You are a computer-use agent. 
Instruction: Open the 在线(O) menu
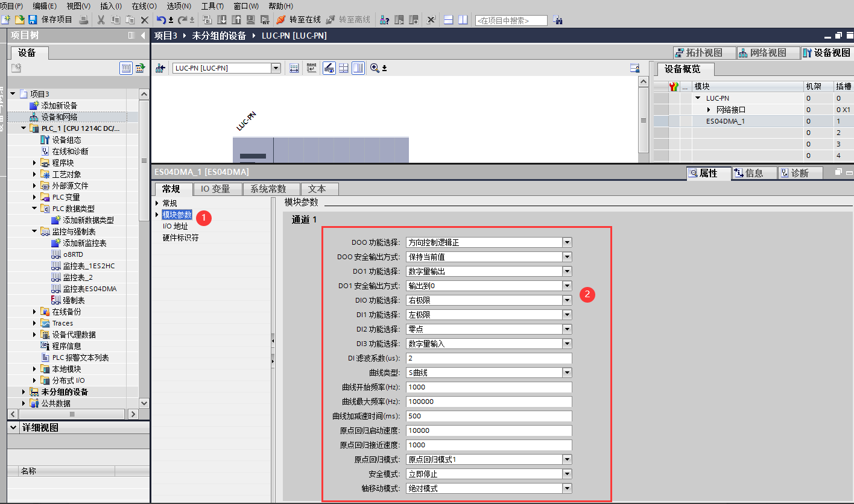[144, 5]
